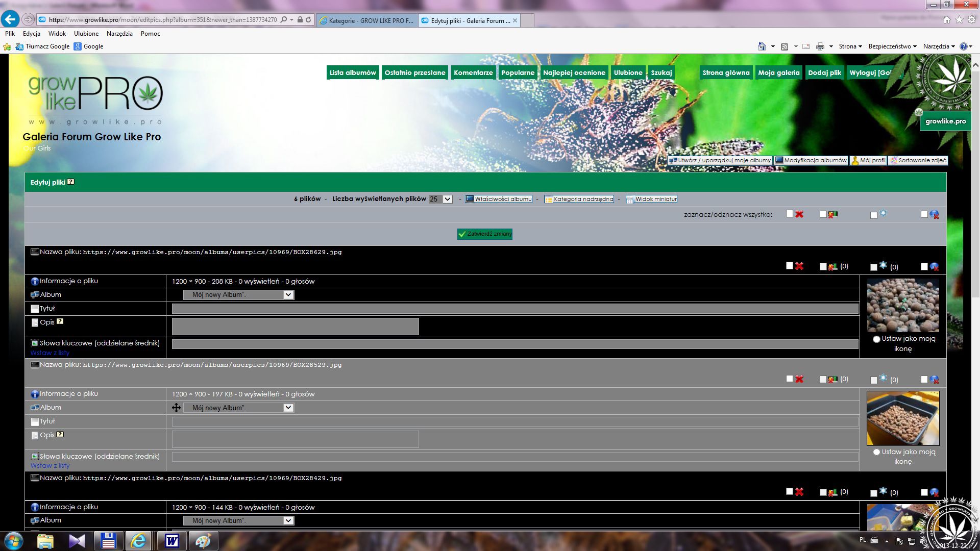This screenshot has height=551, width=980.
Task: Check the delete checkbox for BOX28529.jpg
Action: pyautogui.click(x=790, y=379)
